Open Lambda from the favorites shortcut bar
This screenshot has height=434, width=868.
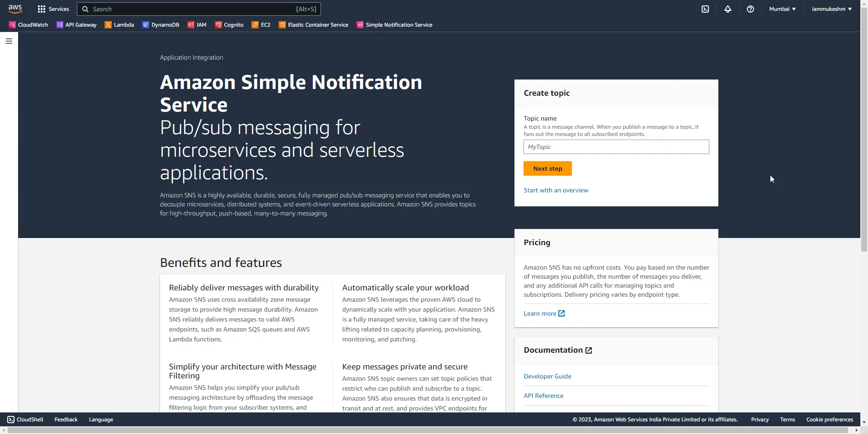pos(119,25)
